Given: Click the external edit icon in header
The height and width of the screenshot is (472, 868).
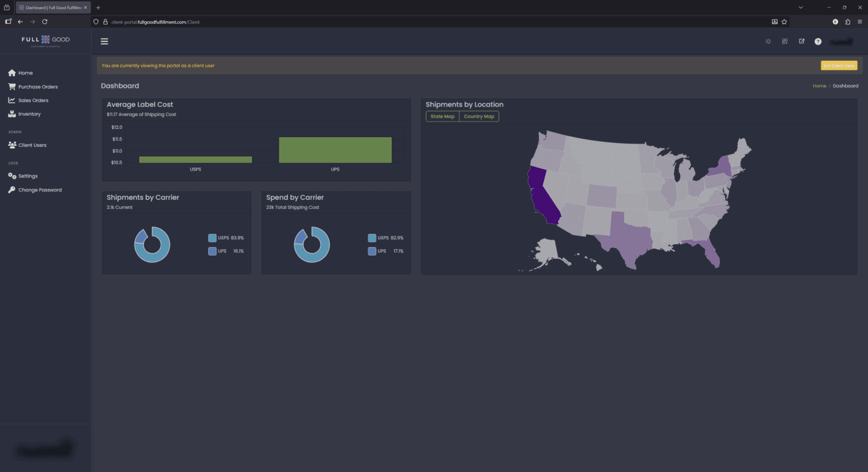Looking at the screenshot, I should [x=802, y=41].
